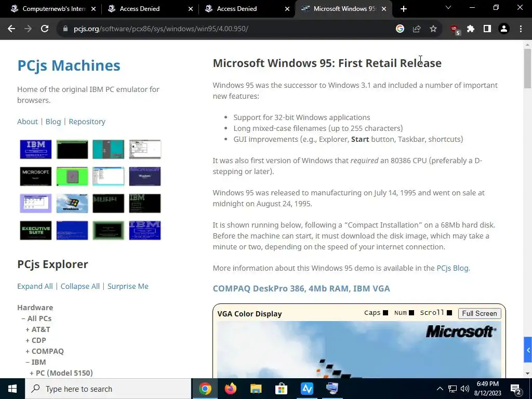This screenshot has height=399, width=532.
Task: Open the blue IBM machine thumbnail
Action: 36,149
